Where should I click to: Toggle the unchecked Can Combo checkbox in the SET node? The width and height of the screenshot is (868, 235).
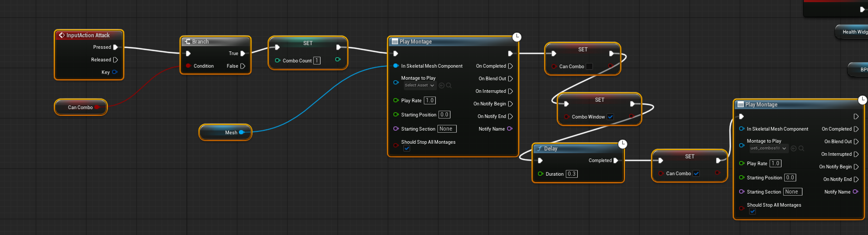click(x=589, y=67)
